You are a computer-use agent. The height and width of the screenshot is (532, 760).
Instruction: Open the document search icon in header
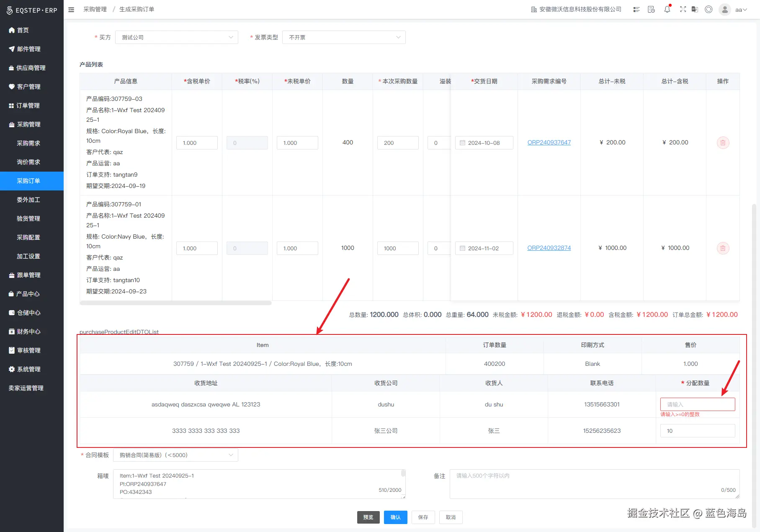[651, 10]
